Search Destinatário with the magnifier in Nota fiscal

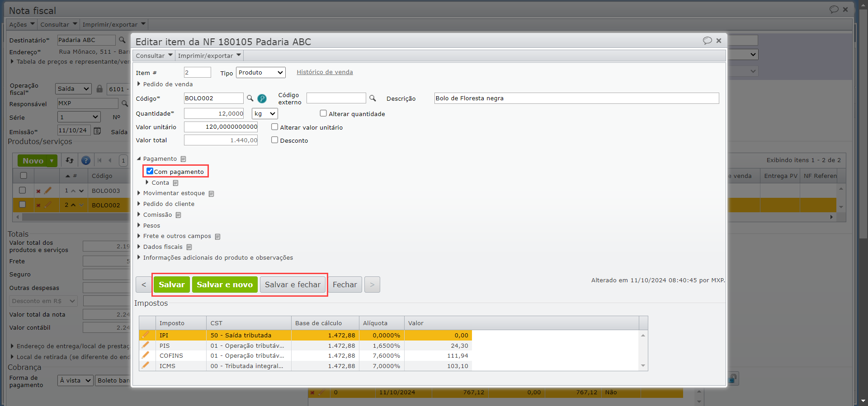(x=122, y=40)
